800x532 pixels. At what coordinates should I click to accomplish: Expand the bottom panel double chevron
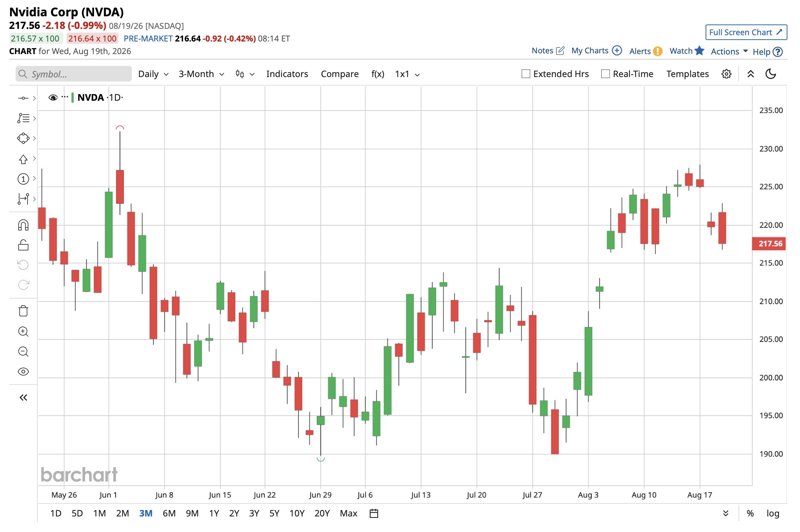point(726,513)
